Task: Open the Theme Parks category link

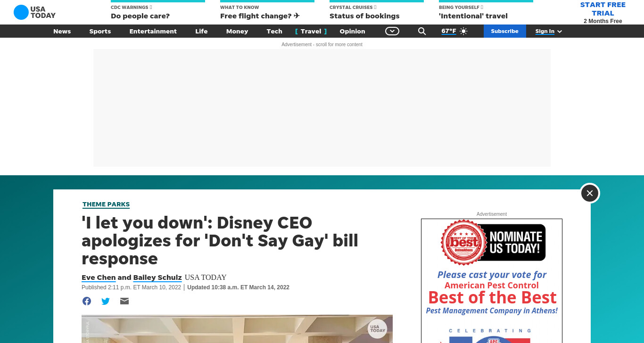Action: click(x=106, y=204)
